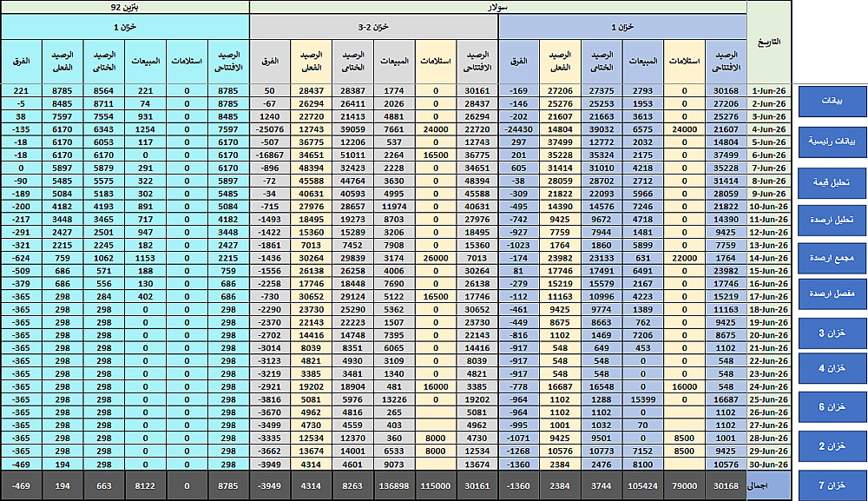Screen dimensions: 868x501
Task: Select the 30-Jun-26 date cell
Action: tap(769, 465)
